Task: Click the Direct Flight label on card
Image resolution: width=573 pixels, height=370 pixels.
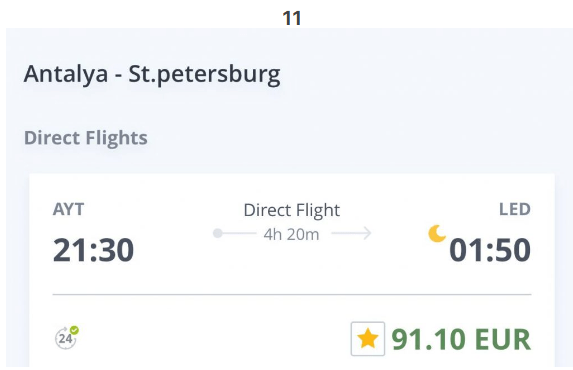Action: pos(292,210)
